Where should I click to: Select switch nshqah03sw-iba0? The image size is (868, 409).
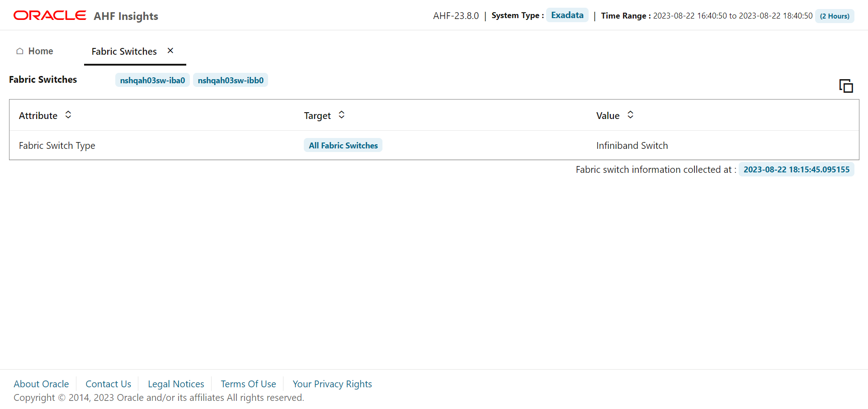click(152, 80)
